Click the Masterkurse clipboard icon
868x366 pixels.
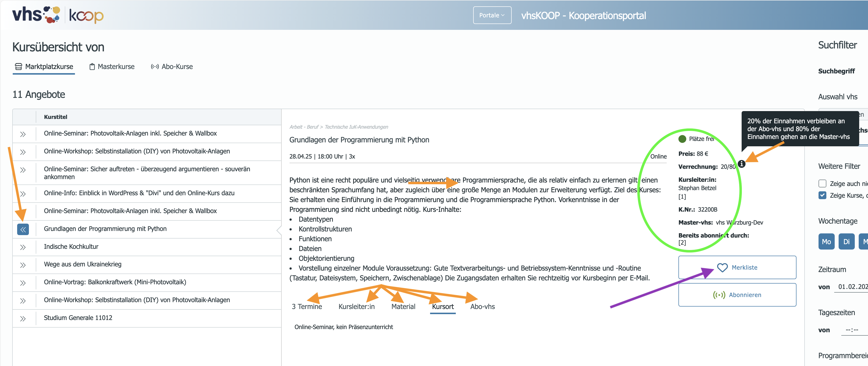pos(92,67)
